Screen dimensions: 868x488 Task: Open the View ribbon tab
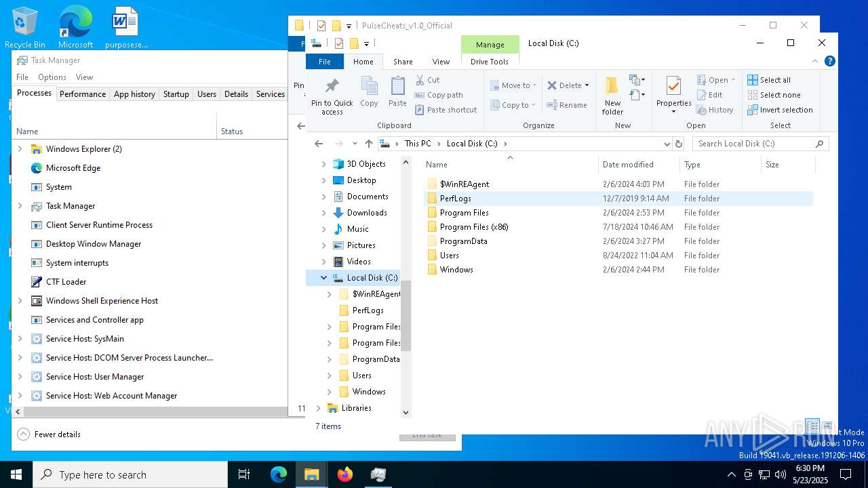point(441,62)
